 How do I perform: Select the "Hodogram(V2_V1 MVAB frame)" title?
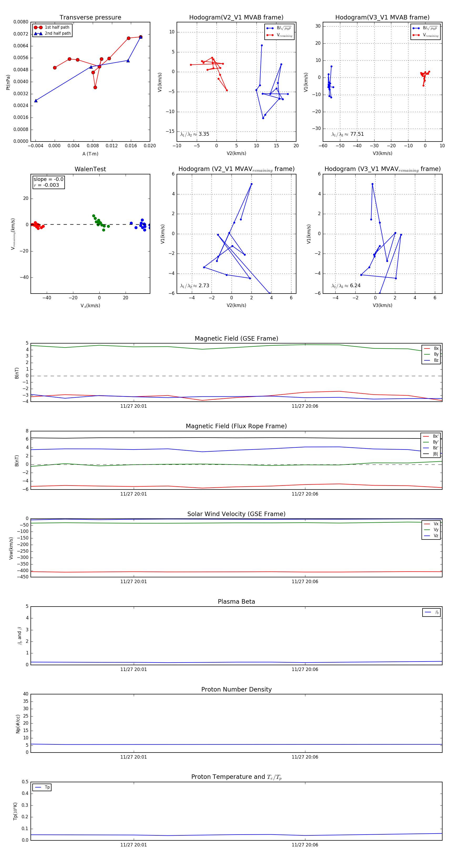236,18
